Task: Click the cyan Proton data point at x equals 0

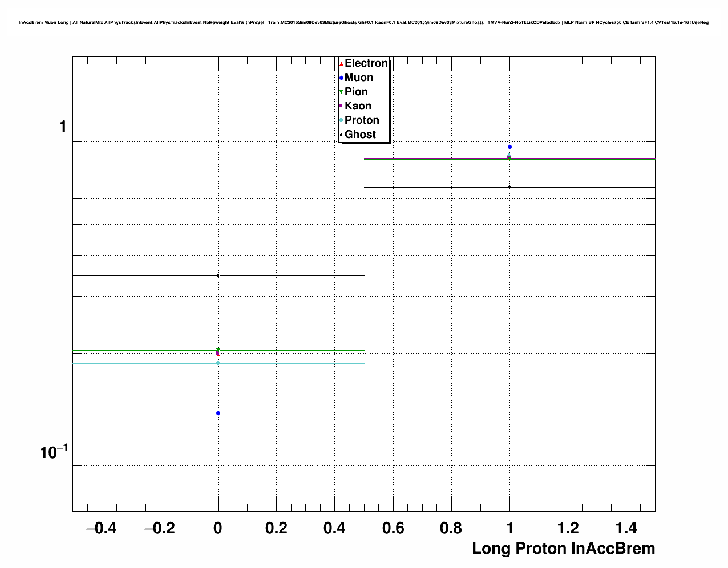Action: (x=218, y=363)
